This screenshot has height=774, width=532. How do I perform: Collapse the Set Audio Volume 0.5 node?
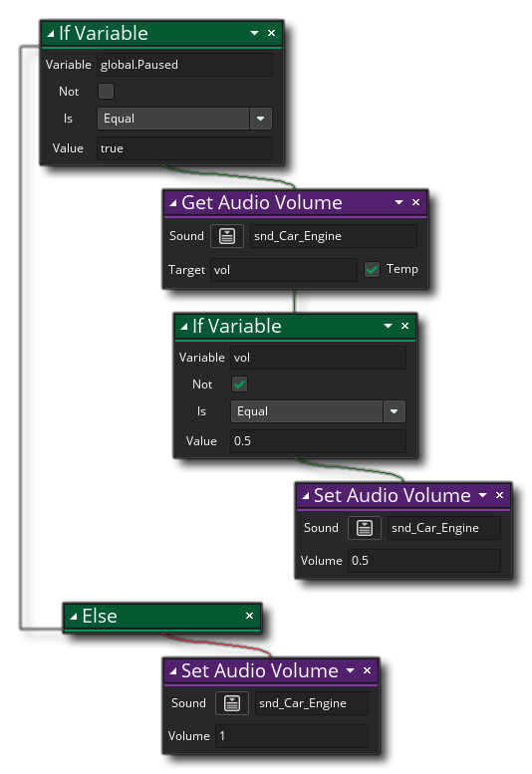[306, 496]
